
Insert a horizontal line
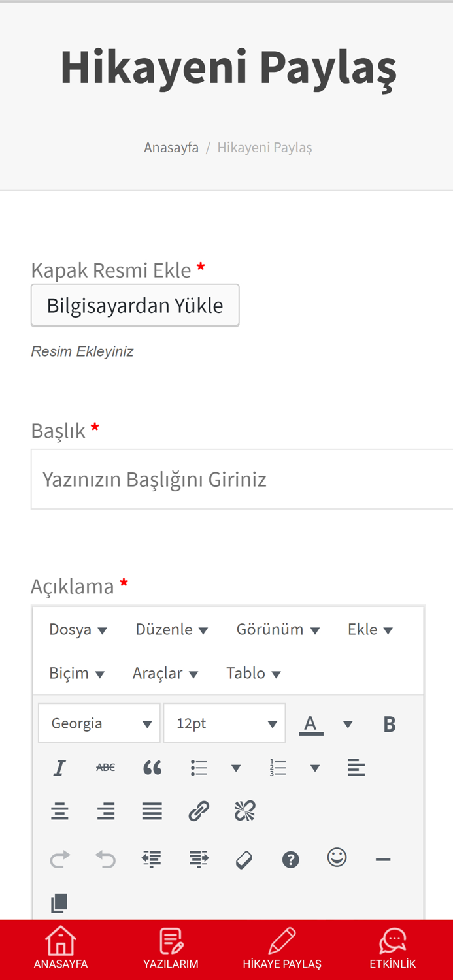point(384,858)
